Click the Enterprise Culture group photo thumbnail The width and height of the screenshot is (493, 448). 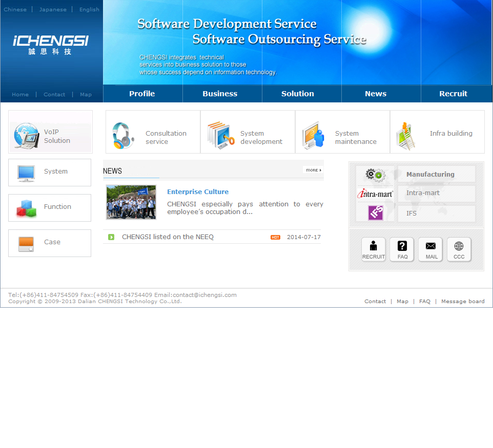131,202
